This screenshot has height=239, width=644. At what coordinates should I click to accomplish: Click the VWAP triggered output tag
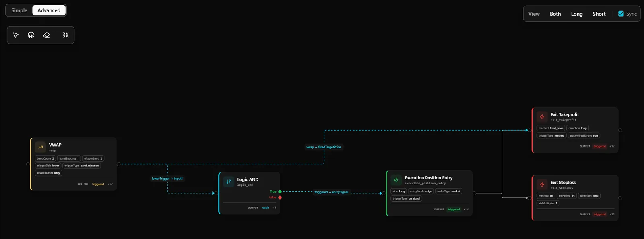click(98, 184)
